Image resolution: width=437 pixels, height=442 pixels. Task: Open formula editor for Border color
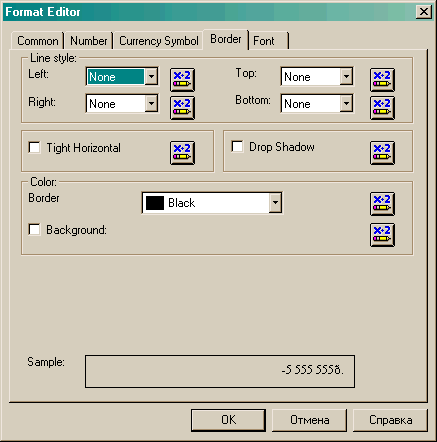(382, 204)
